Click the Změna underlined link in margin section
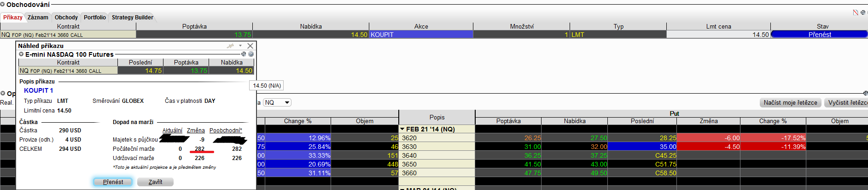The height and width of the screenshot is (190, 868). click(196, 131)
